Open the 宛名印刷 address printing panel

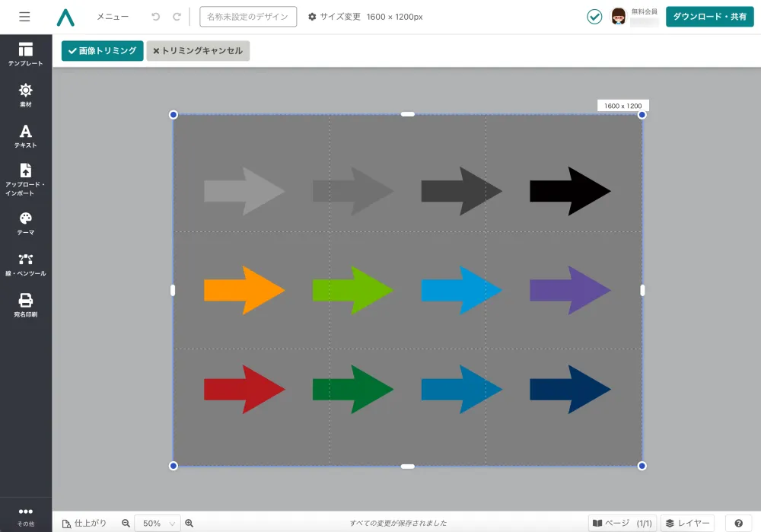pyautogui.click(x=26, y=304)
